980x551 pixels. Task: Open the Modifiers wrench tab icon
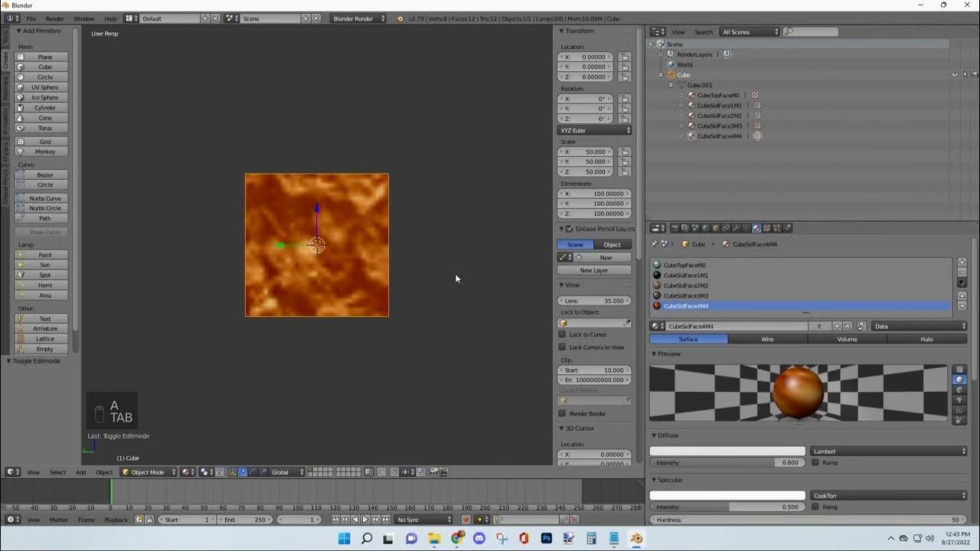(x=737, y=228)
